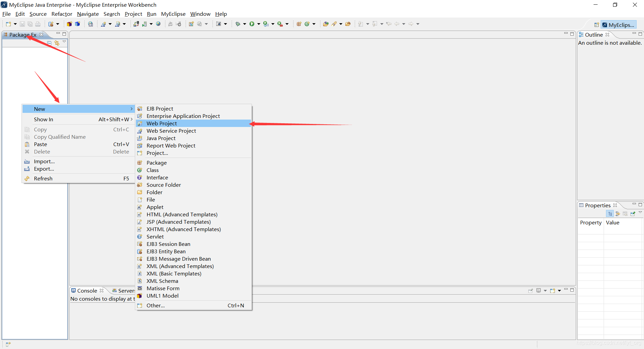644x349 pixels.
Task: Click the green Run icon in toolbar
Action: [x=252, y=24]
